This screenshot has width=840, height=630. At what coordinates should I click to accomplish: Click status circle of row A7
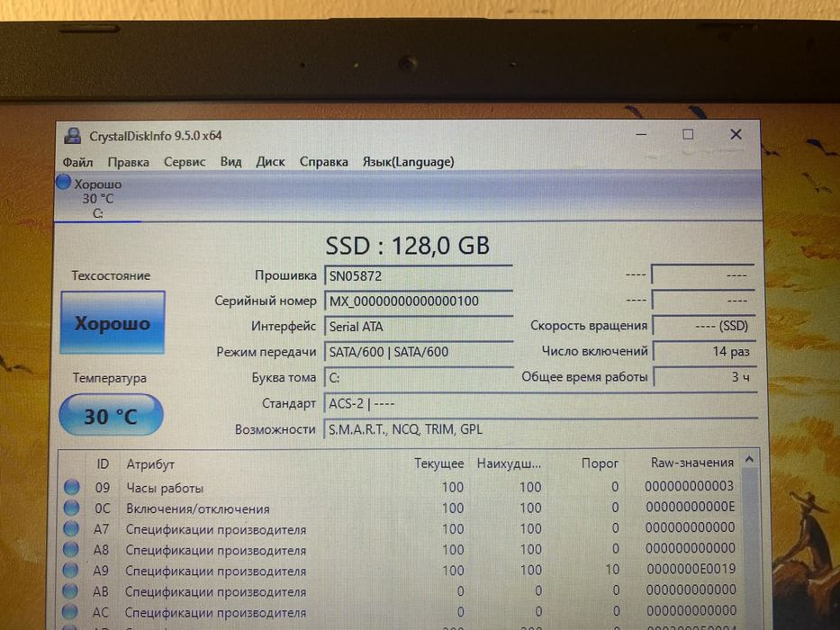(x=71, y=528)
